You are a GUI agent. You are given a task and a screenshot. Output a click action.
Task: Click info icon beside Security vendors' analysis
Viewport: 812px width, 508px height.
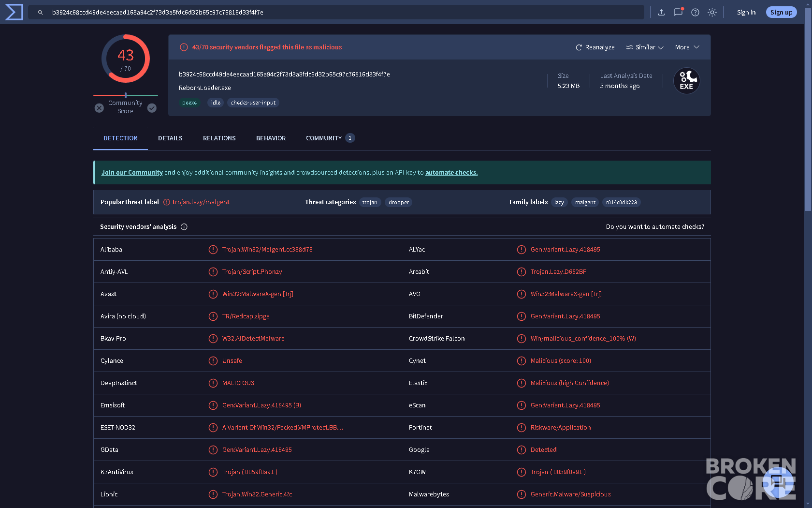pyautogui.click(x=184, y=227)
